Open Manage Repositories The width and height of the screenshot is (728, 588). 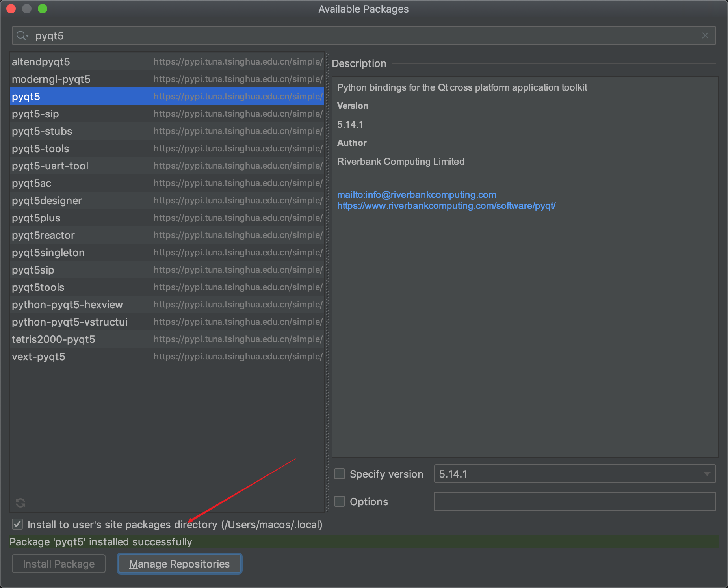[179, 564]
